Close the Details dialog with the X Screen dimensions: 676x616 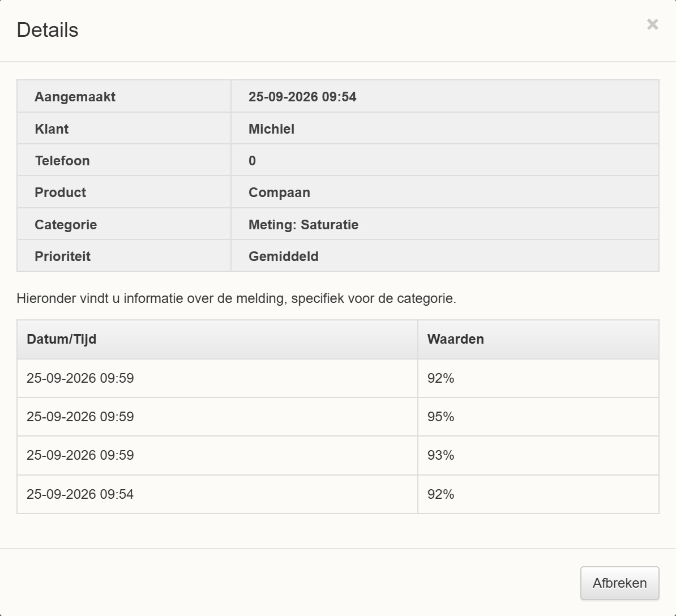click(x=652, y=24)
